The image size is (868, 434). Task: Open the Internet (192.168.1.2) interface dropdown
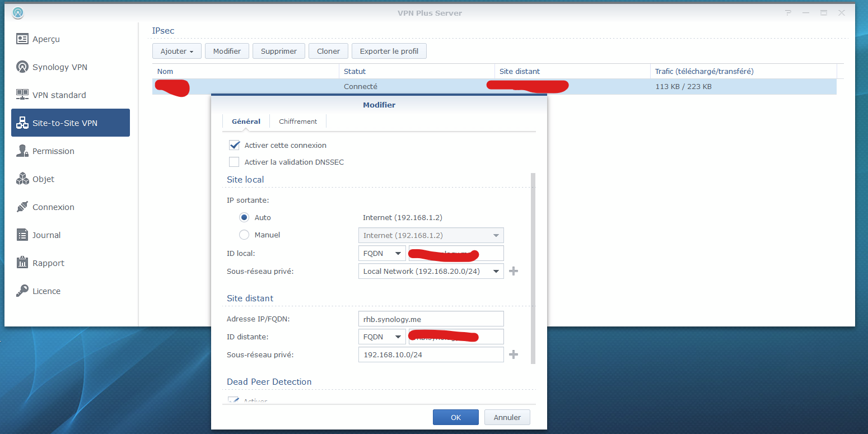pyautogui.click(x=431, y=235)
